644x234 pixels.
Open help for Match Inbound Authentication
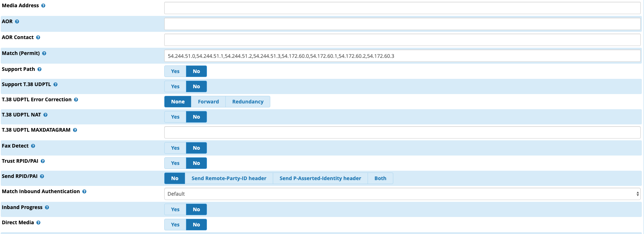pyautogui.click(x=84, y=192)
